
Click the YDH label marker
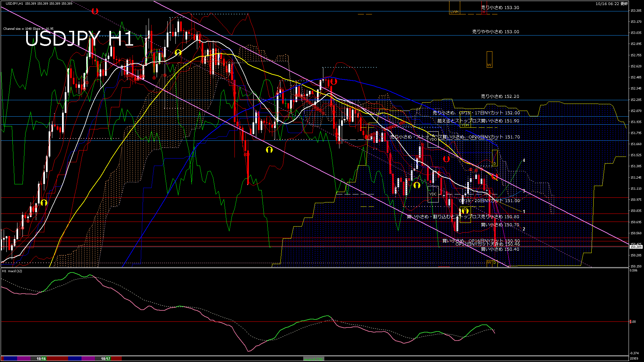[465, 125]
